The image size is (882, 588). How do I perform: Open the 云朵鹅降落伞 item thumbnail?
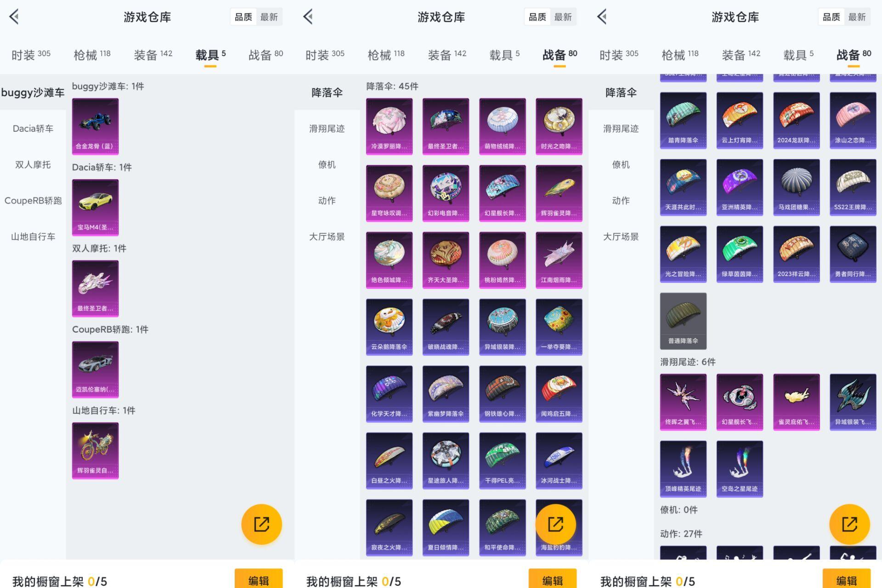(x=389, y=327)
